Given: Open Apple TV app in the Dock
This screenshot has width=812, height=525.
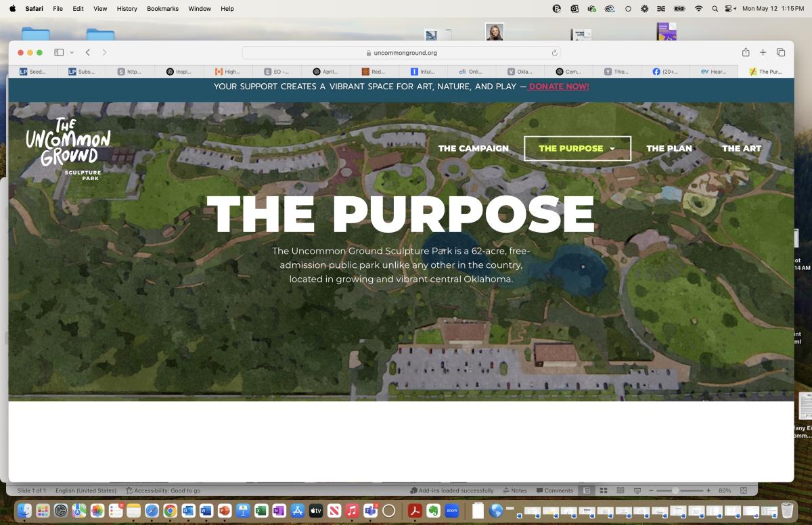Looking at the screenshot, I should 315,511.
